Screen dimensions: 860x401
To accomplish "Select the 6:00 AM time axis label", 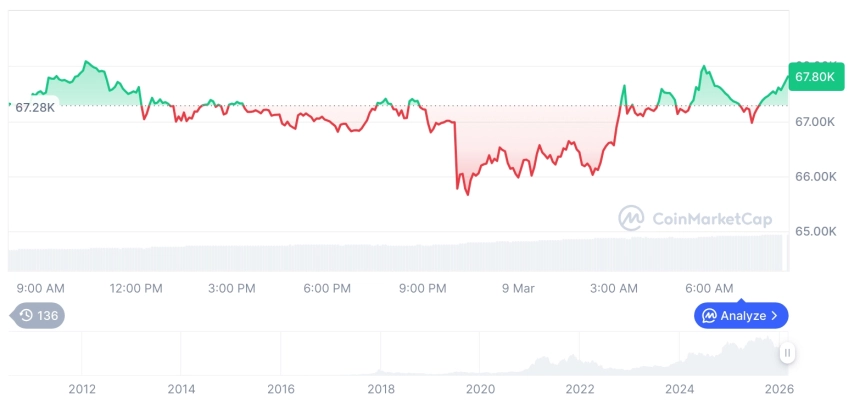I will coord(709,289).
